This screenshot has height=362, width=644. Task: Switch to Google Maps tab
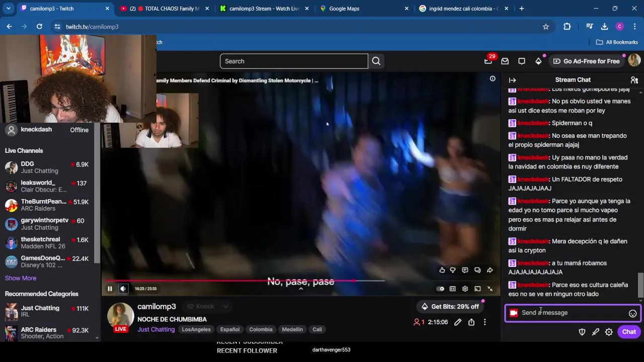[x=363, y=9]
